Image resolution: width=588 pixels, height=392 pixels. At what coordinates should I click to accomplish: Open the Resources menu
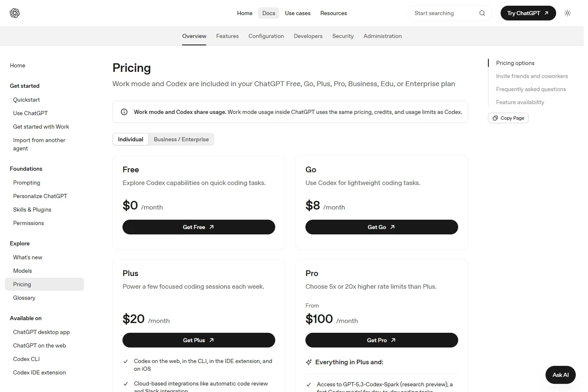[333, 13]
